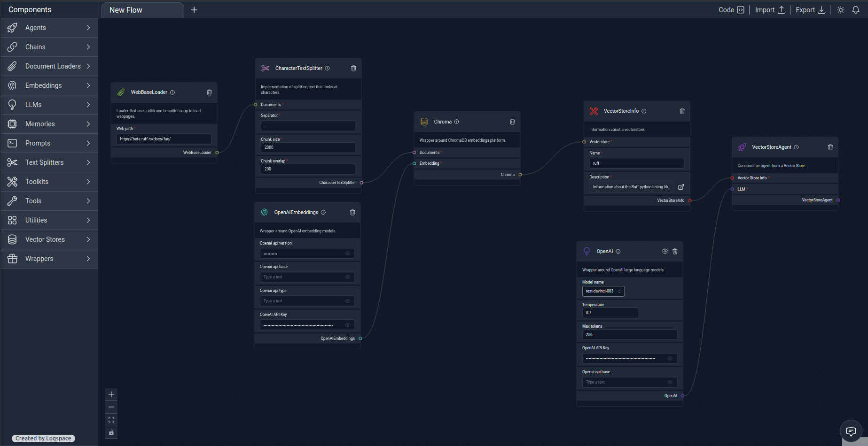Show info for OpenAI node
The height and width of the screenshot is (446, 868).
618,252
